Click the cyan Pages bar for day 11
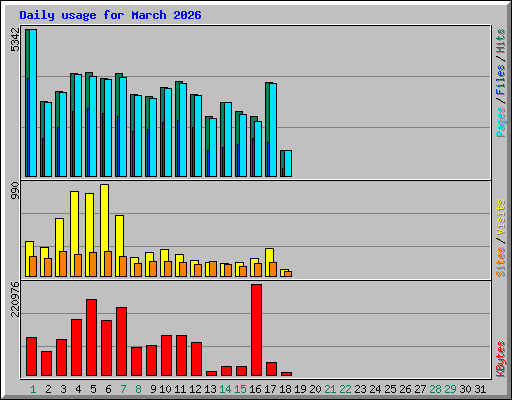Viewport: 512px width, 400px height. click(x=183, y=130)
